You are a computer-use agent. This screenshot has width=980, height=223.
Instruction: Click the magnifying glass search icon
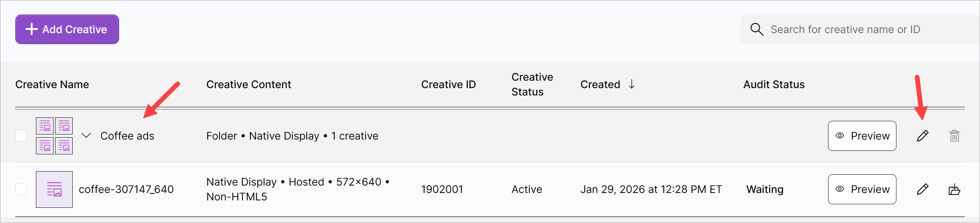pyautogui.click(x=757, y=29)
